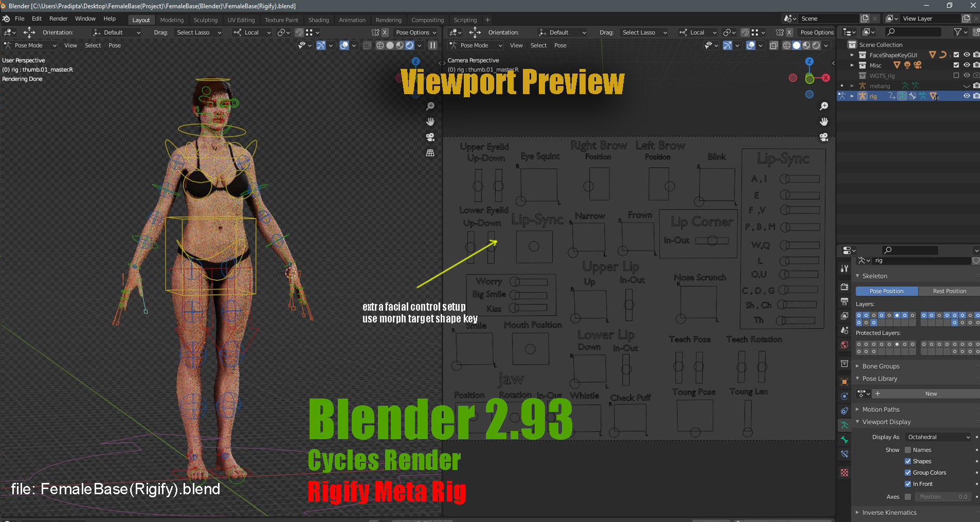
Task: Click the zoom magnifier in right camera viewport
Action: [824, 106]
